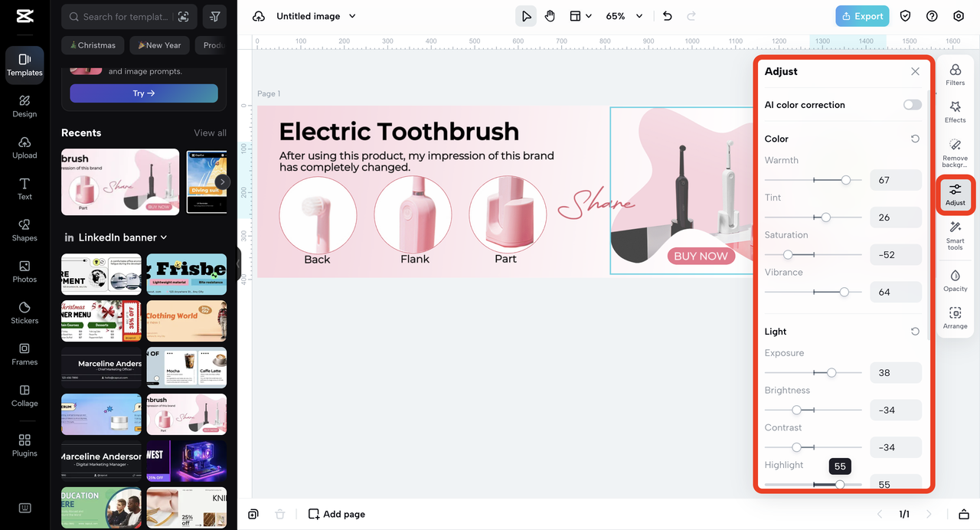Click the Brightness value field

896,410
